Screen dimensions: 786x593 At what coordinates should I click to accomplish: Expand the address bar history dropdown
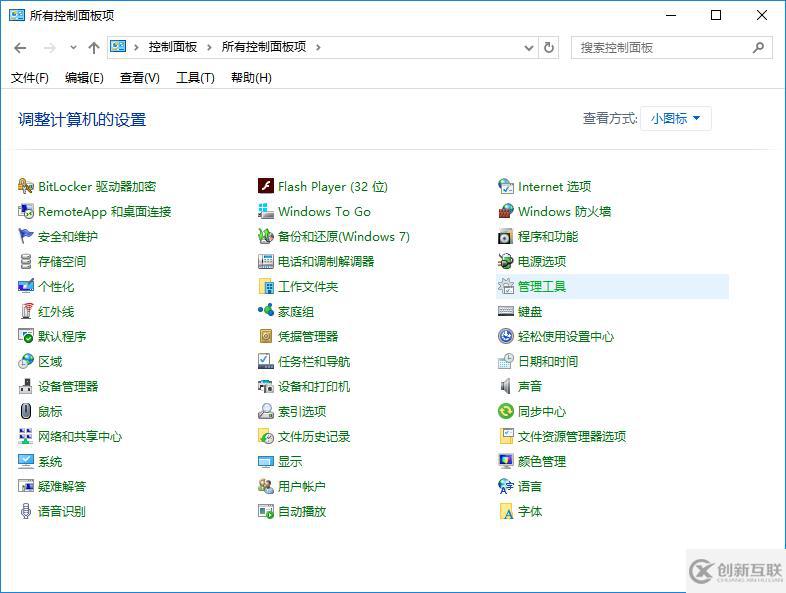click(x=528, y=48)
